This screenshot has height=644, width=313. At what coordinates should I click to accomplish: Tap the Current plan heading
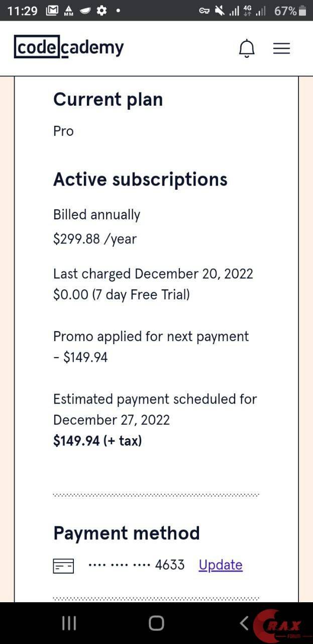[x=108, y=100]
